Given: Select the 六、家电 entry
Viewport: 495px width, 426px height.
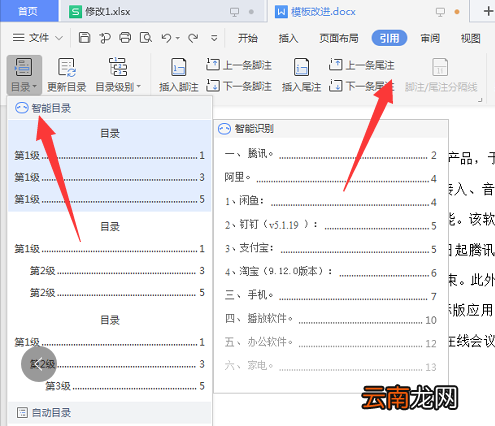Looking at the screenshot, I should (x=330, y=366).
